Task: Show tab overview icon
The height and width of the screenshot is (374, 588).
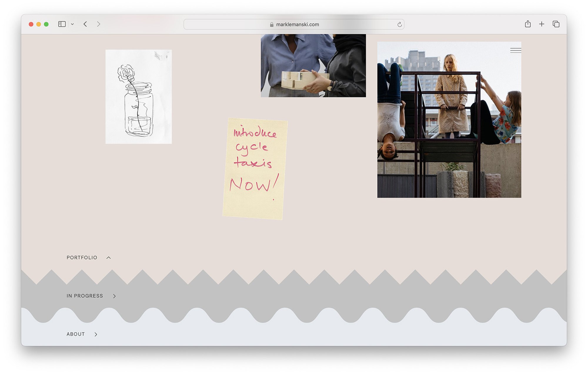Action: pyautogui.click(x=556, y=24)
